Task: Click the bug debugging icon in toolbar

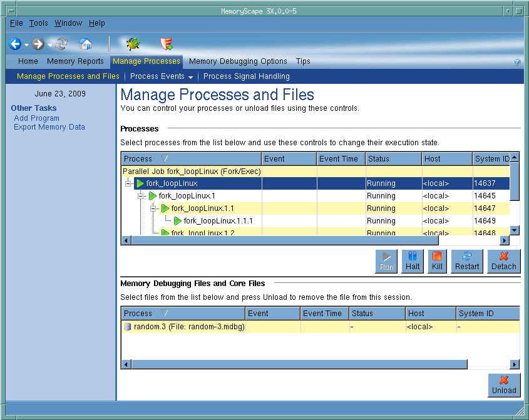Action: 133,44
